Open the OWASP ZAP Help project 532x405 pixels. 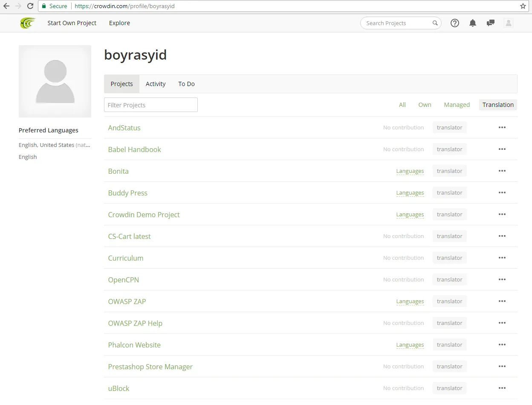pyautogui.click(x=135, y=323)
